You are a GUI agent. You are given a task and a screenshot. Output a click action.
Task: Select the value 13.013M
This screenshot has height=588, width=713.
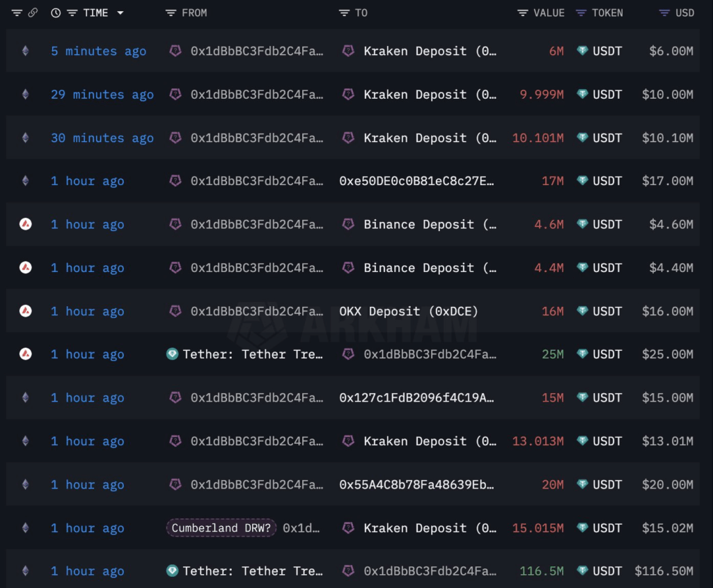coord(538,441)
